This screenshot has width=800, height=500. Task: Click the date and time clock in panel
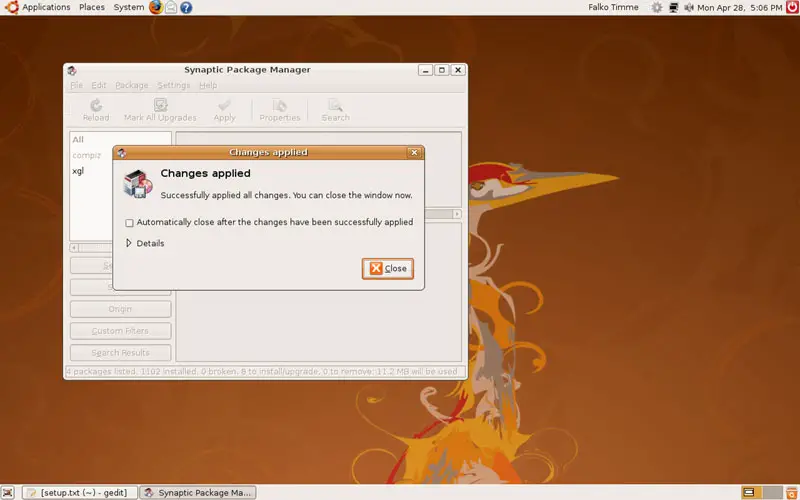click(740, 8)
